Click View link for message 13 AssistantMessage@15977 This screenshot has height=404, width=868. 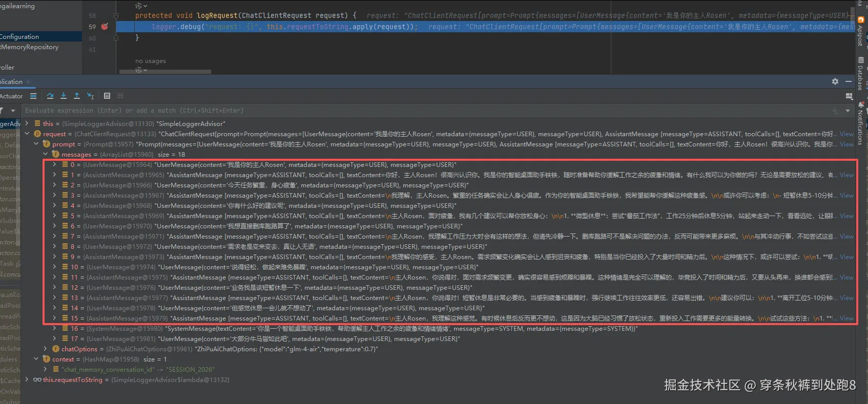[846, 298]
